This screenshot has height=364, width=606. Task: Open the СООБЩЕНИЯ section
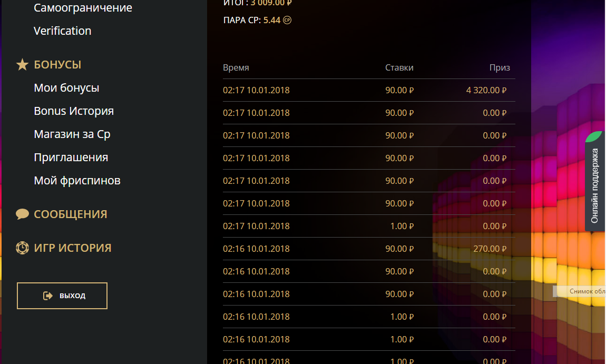click(70, 214)
